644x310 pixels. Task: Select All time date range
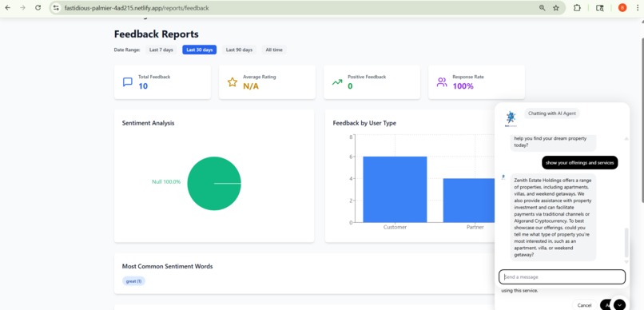pos(274,50)
